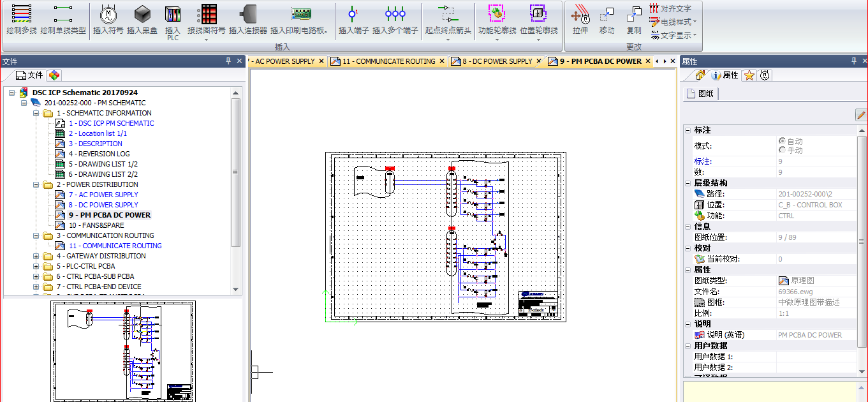Click the pencil edit properties button
The image size is (868, 402).
coord(861,115)
